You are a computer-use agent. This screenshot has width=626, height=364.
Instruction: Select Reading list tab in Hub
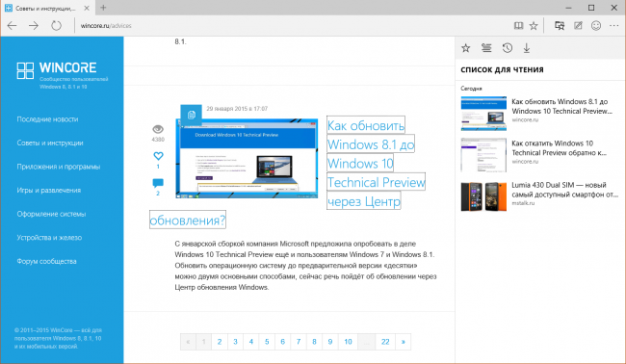point(486,48)
